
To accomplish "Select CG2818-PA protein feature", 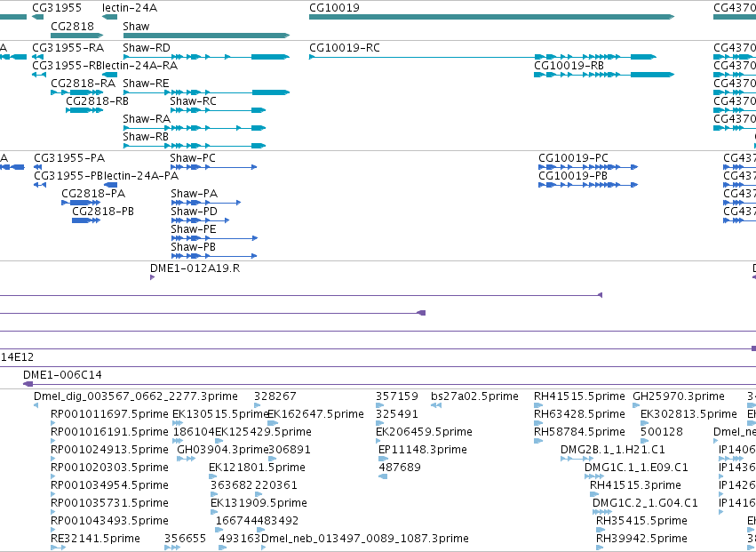I will [x=81, y=203].
